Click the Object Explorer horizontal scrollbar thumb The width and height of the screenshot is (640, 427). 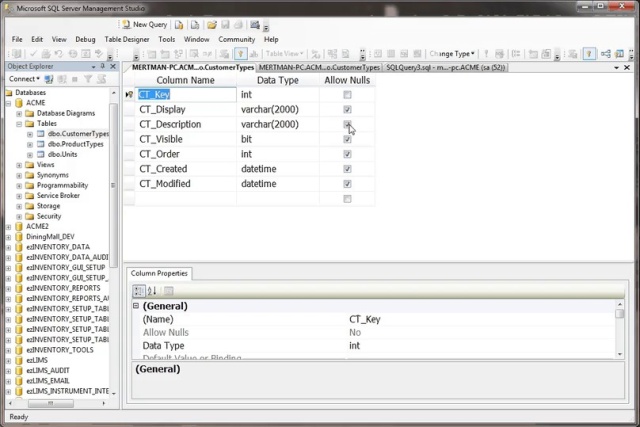(51, 403)
